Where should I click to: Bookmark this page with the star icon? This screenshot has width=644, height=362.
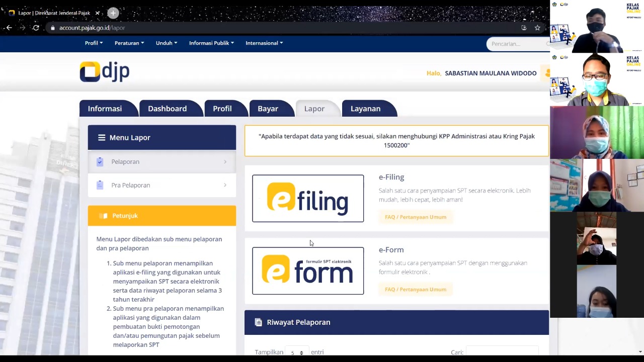click(537, 28)
